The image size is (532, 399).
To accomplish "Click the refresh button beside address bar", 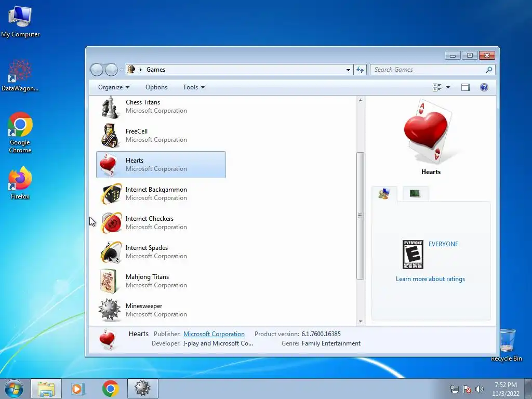I will (x=360, y=70).
